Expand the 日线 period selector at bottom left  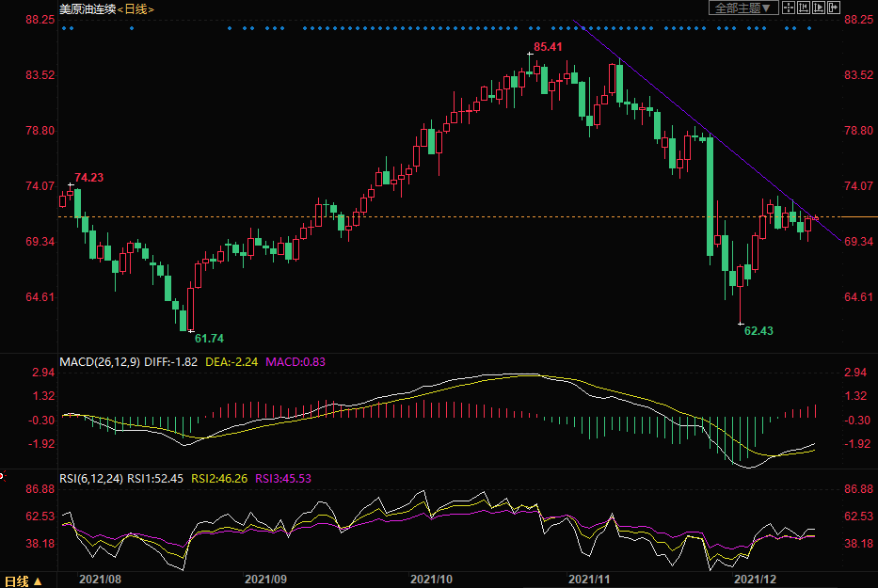(24, 580)
